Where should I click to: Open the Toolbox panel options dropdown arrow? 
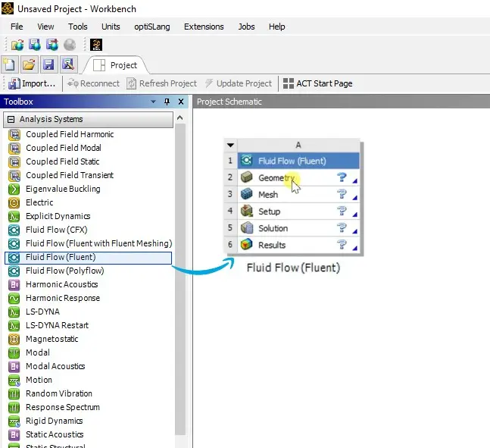tap(153, 102)
